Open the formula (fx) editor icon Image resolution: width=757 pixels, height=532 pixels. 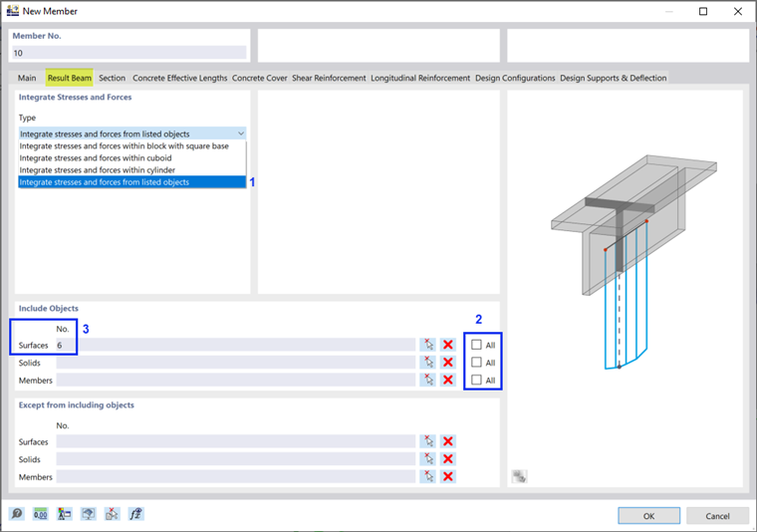[x=135, y=514]
